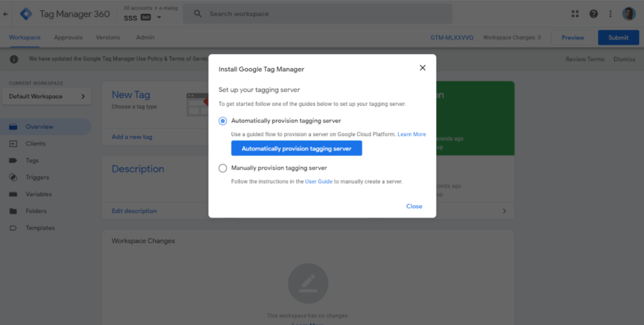This screenshot has height=325, width=644.
Task: Open the Google apps grid icon
Action: click(575, 14)
